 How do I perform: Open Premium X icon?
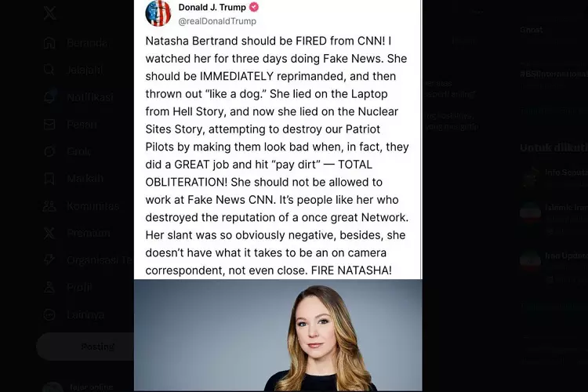point(49,233)
